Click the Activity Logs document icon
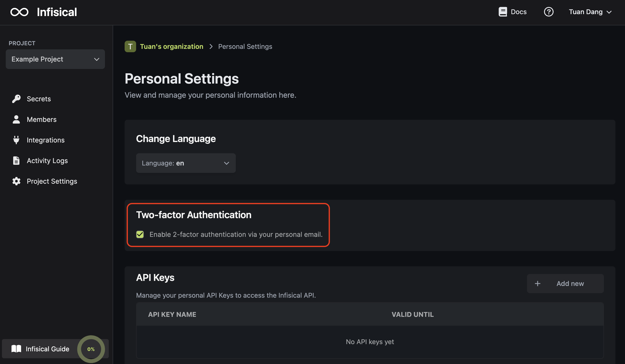Image resolution: width=625 pixels, height=364 pixels. (16, 160)
